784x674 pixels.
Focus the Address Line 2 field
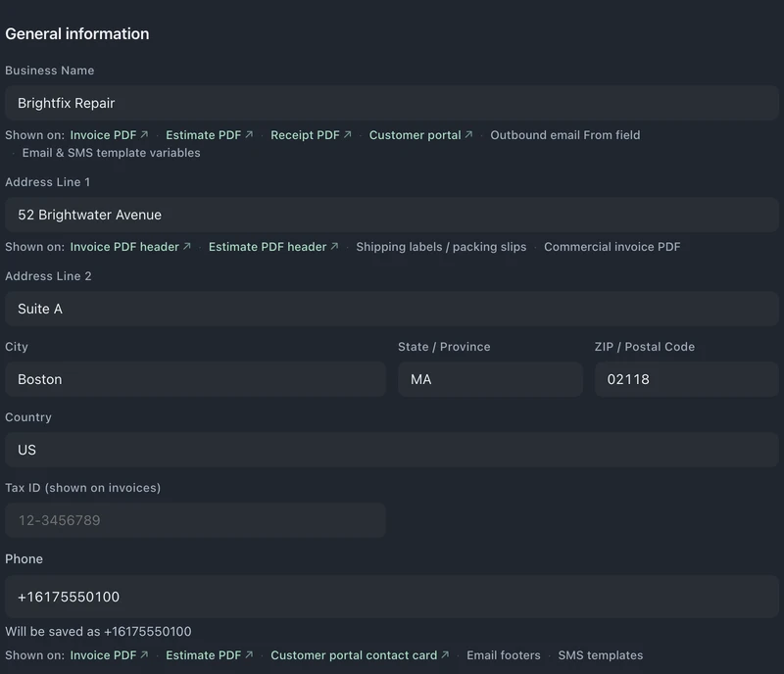point(392,309)
